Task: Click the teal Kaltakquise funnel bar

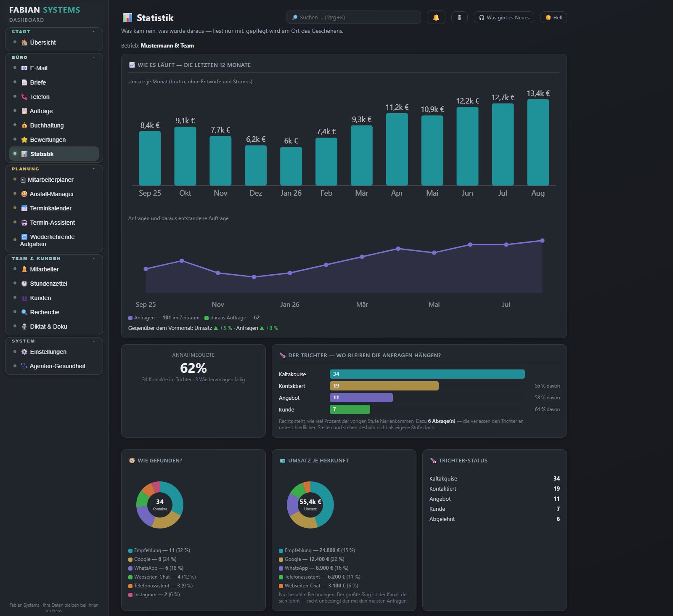Action: click(x=427, y=374)
